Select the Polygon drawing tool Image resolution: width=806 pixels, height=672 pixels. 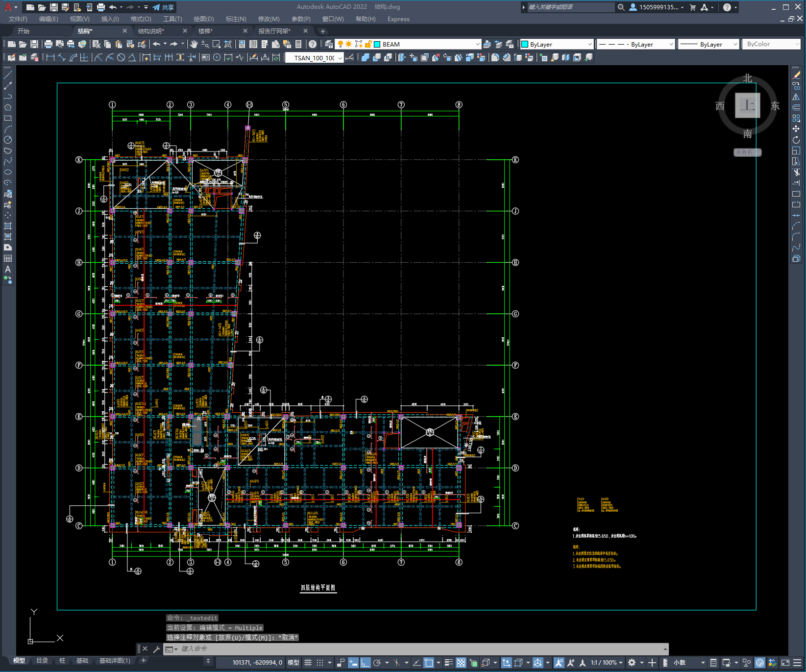coord(8,107)
